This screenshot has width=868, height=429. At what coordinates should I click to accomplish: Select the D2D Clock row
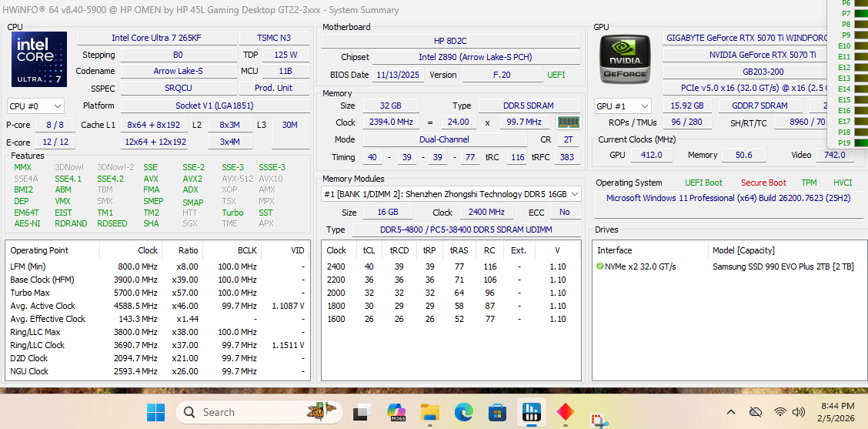pyautogui.click(x=158, y=358)
